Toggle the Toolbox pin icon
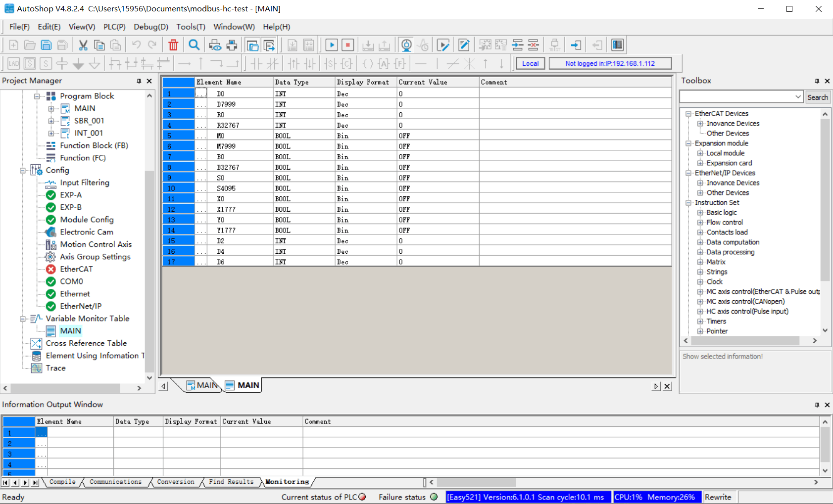Screen dimensions: 833x504 point(817,81)
